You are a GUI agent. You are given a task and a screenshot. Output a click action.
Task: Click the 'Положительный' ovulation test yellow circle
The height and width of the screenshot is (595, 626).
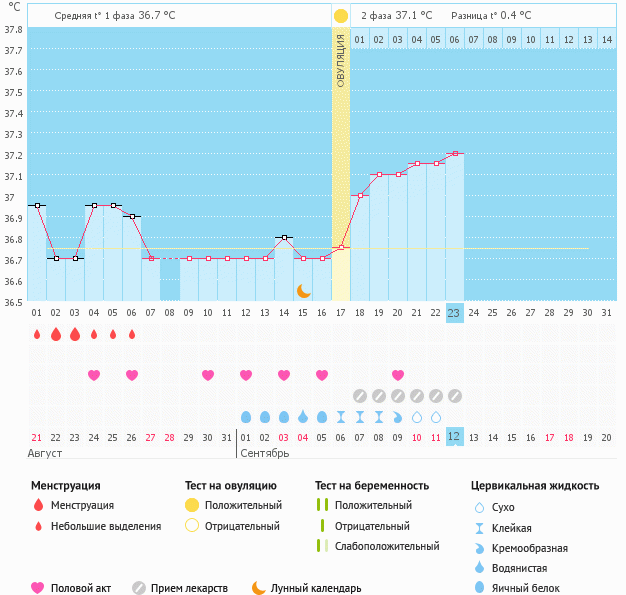pyautogui.click(x=193, y=506)
